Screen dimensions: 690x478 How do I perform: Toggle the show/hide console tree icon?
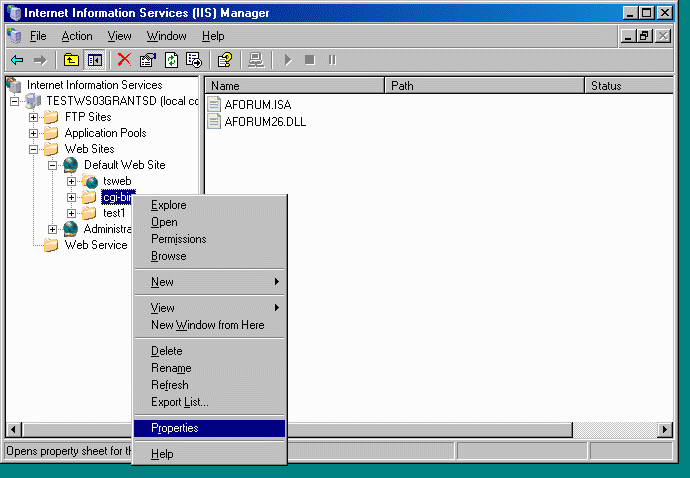95,60
